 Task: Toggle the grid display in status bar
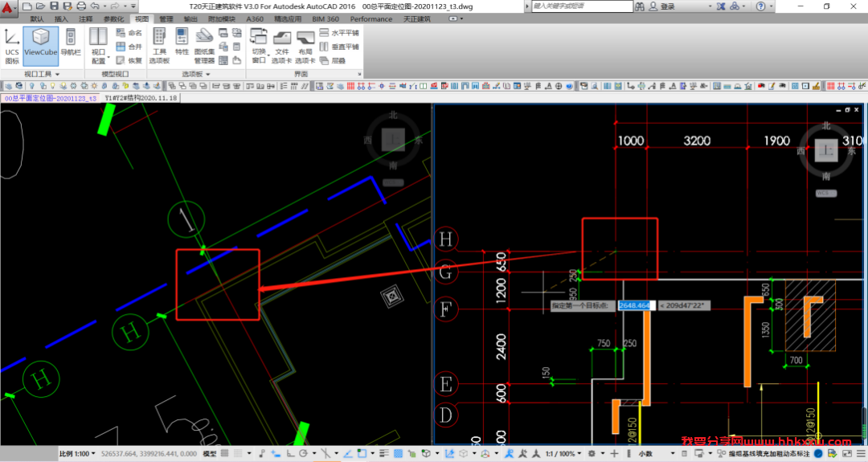pos(225,454)
